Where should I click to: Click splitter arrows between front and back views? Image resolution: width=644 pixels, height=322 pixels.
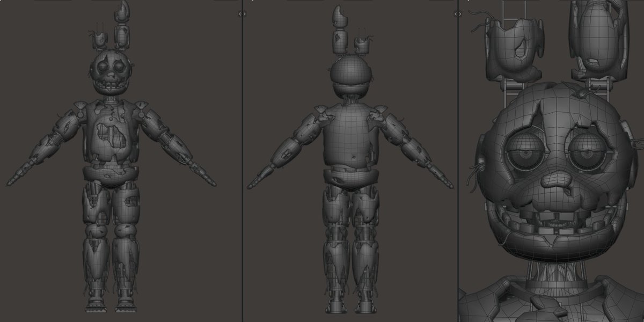click(243, 14)
